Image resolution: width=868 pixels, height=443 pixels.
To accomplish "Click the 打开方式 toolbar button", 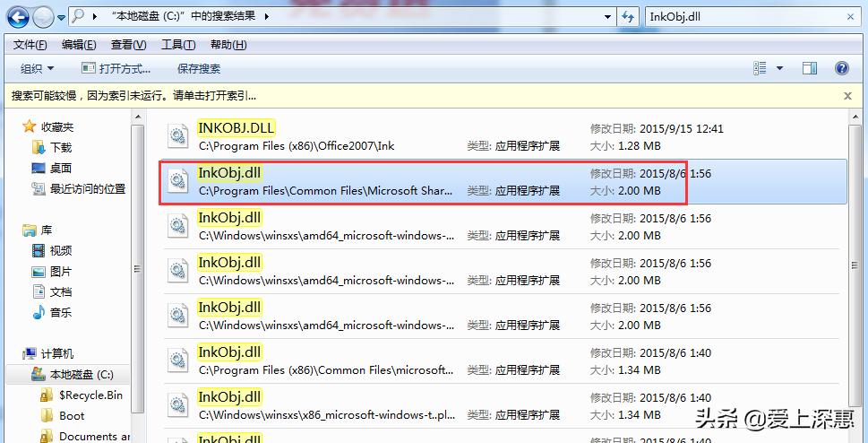I will pos(116,68).
